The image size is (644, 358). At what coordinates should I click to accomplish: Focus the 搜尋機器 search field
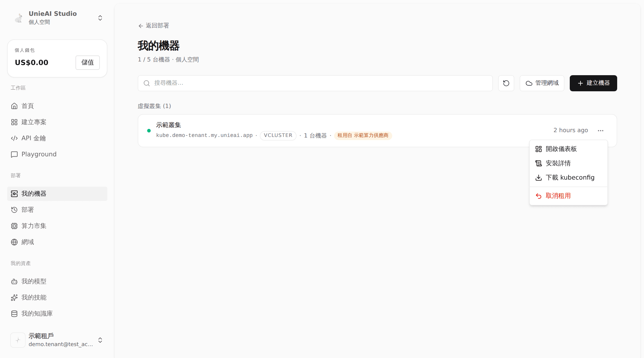(x=315, y=83)
